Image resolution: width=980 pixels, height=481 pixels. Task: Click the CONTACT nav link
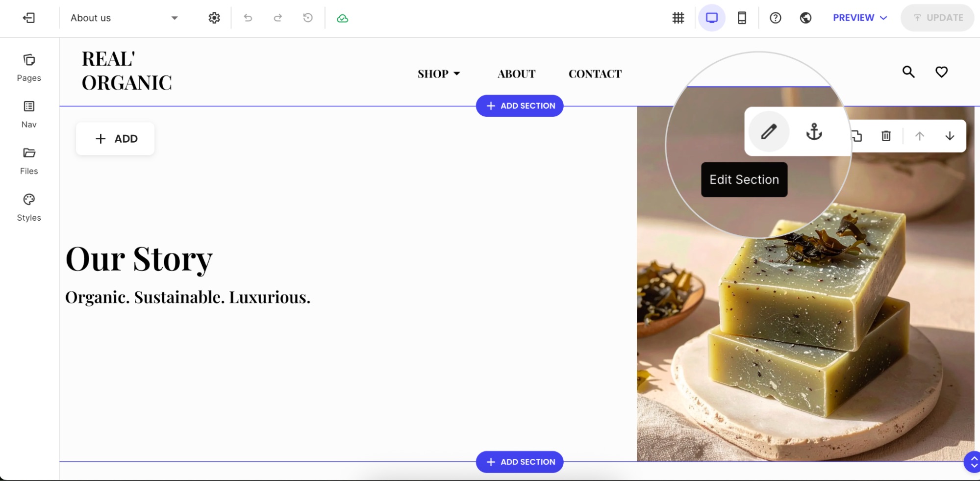click(x=595, y=74)
